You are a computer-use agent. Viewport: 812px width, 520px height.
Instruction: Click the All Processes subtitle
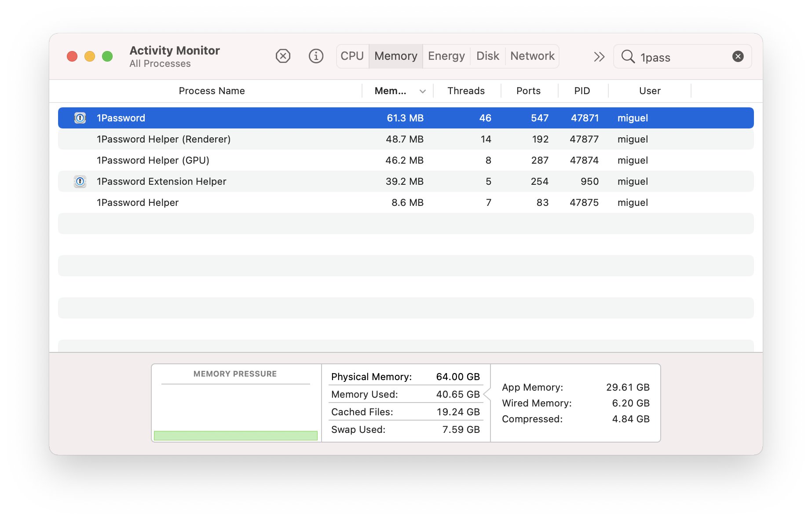[160, 64]
